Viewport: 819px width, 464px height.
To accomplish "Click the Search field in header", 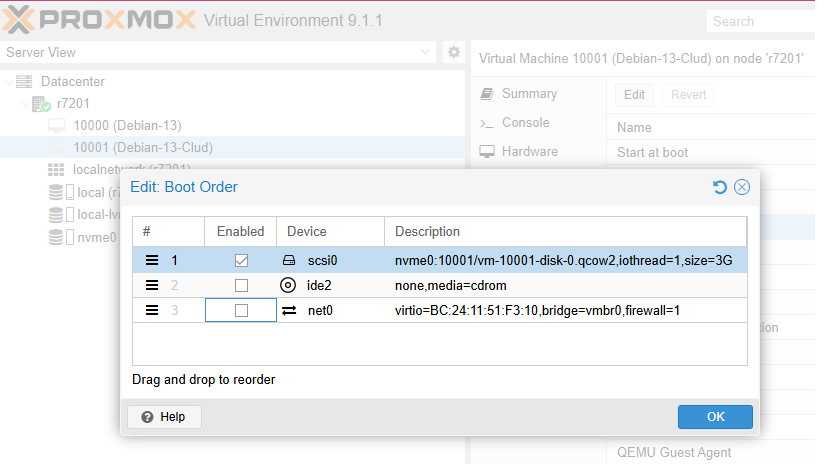I will tap(760, 21).
